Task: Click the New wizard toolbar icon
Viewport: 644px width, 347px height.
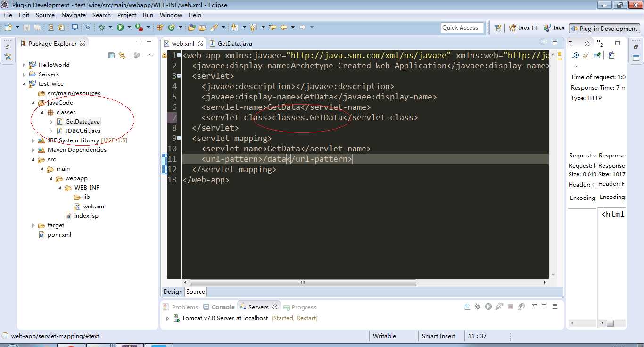Action: tap(8, 28)
